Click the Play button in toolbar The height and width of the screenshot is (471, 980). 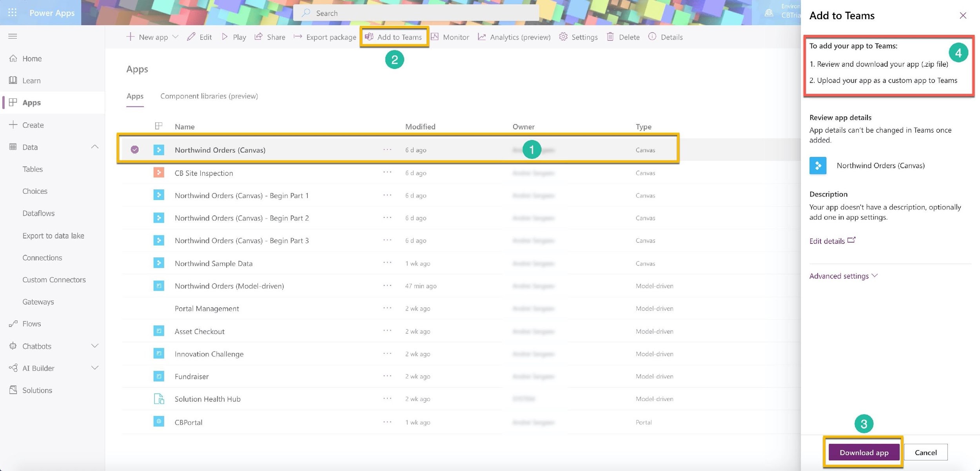[x=233, y=36]
